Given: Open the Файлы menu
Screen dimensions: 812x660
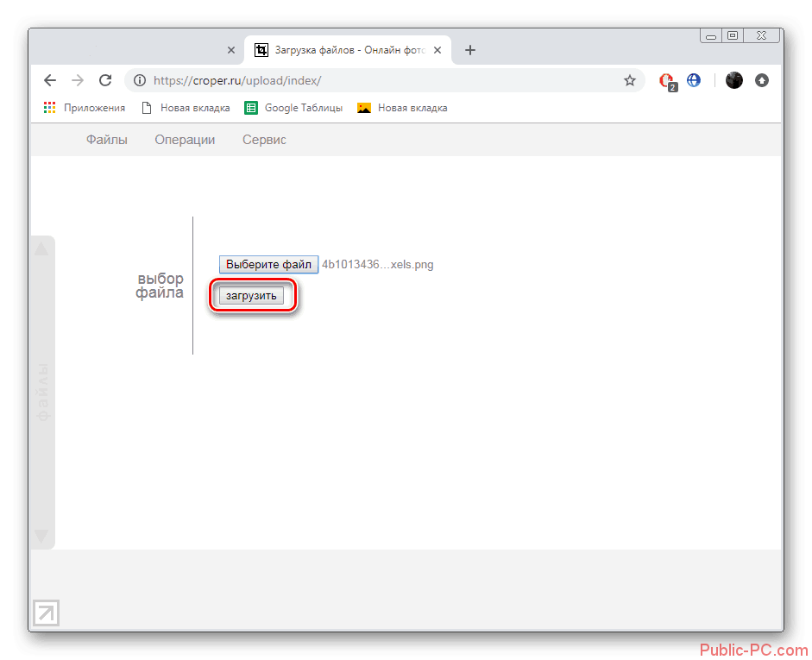Looking at the screenshot, I should [x=107, y=140].
